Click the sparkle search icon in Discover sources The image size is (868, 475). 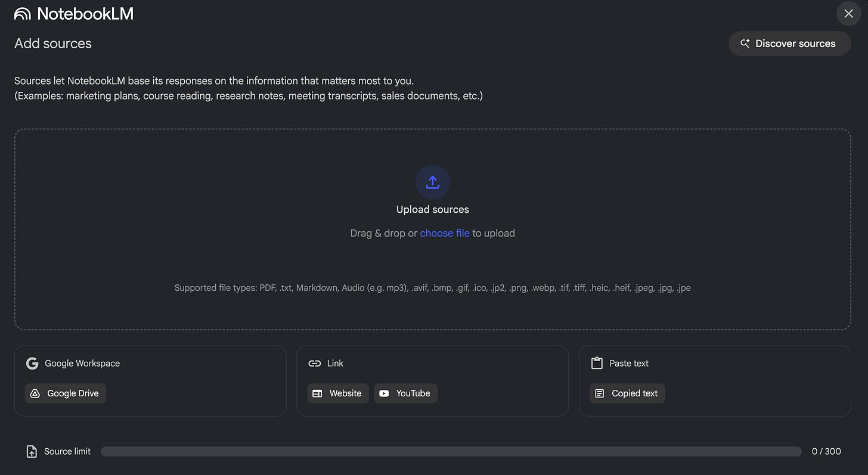745,44
